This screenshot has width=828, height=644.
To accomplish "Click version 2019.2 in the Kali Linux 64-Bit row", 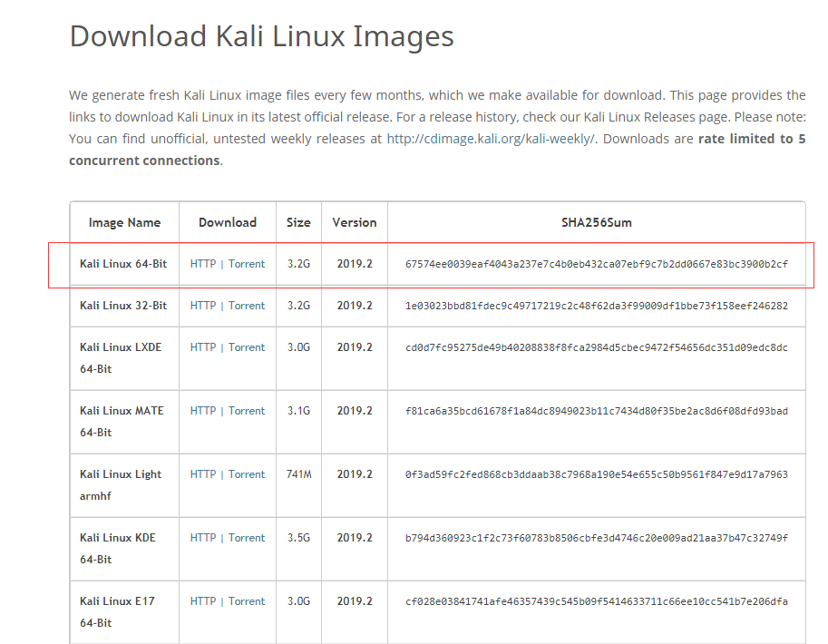I will pyautogui.click(x=355, y=264).
